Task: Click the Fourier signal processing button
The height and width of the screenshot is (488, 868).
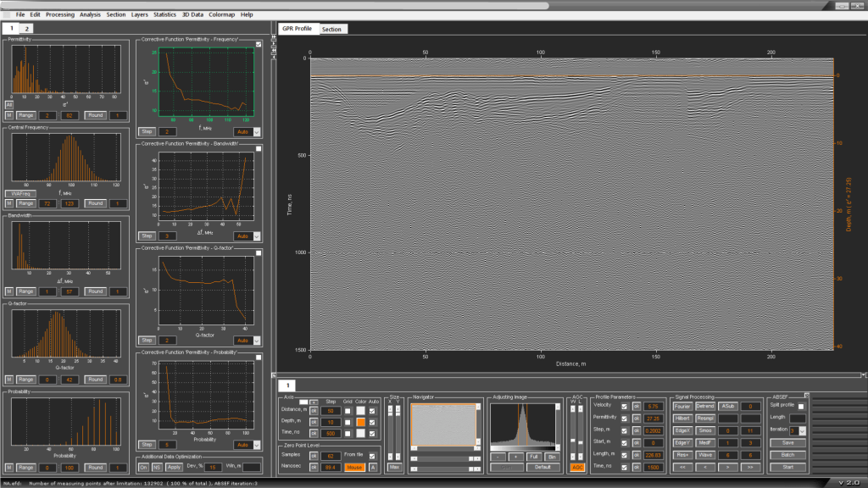Action: click(682, 407)
